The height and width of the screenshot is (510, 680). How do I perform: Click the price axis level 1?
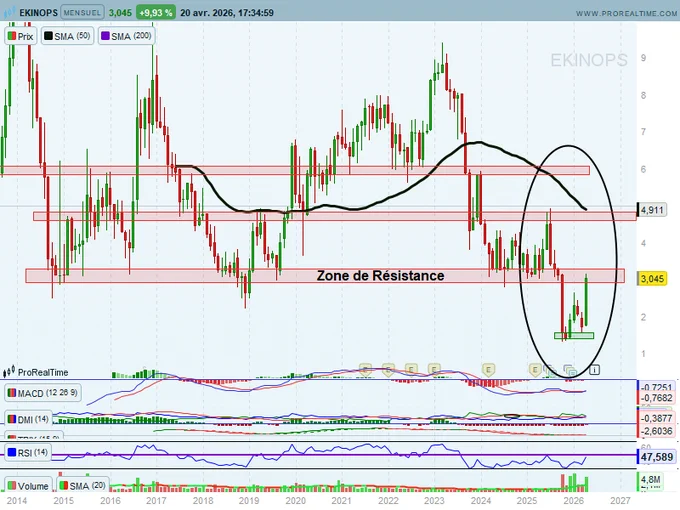pos(643,353)
